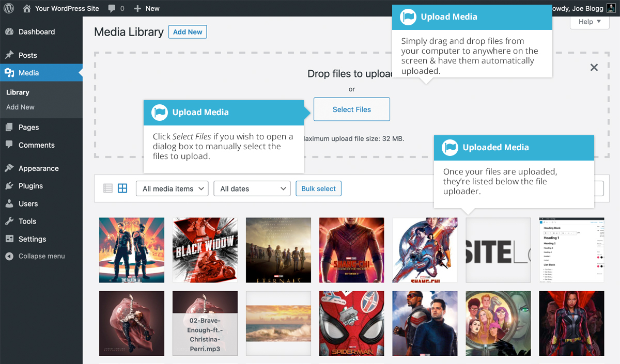This screenshot has height=364, width=620.
Task: Open Appearance in the sidebar
Action: 41,168
